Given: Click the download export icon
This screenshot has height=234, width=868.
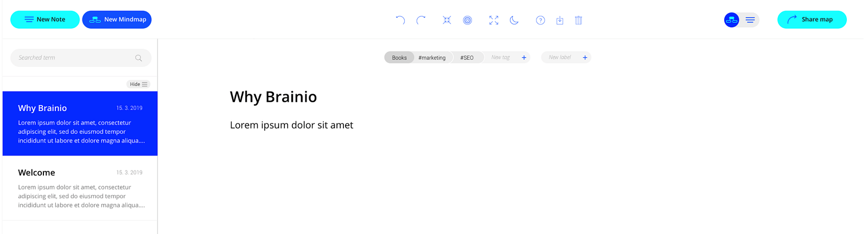Looking at the screenshot, I should tap(560, 20).
